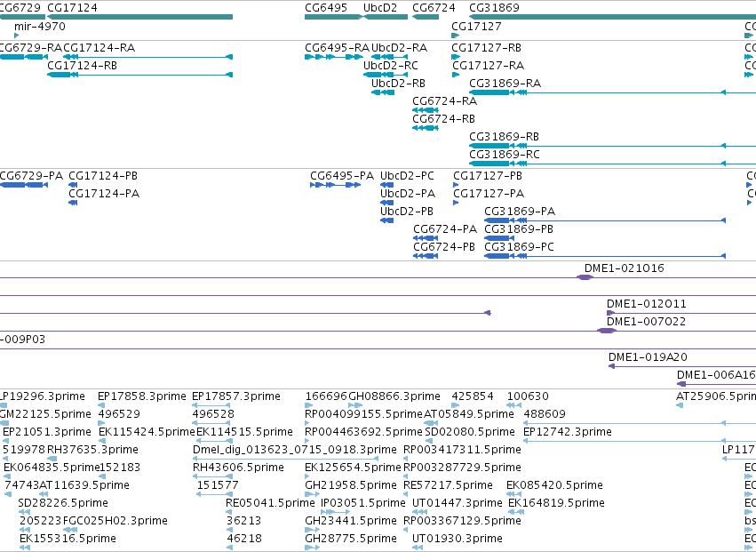Click protein CG6724-PB label
The height and width of the screenshot is (552, 756).
[x=444, y=247]
